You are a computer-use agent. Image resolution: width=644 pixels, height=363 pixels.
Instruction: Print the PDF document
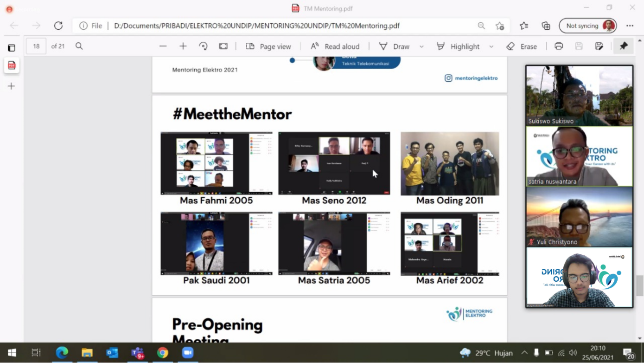coord(559,46)
